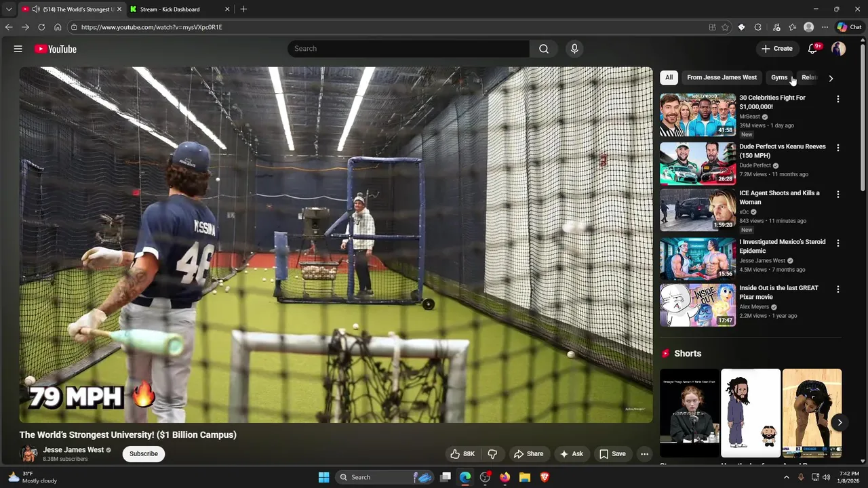Switch to The World's Strongest University tab
This screenshot has height=488, width=868.
(x=71, y=9)
